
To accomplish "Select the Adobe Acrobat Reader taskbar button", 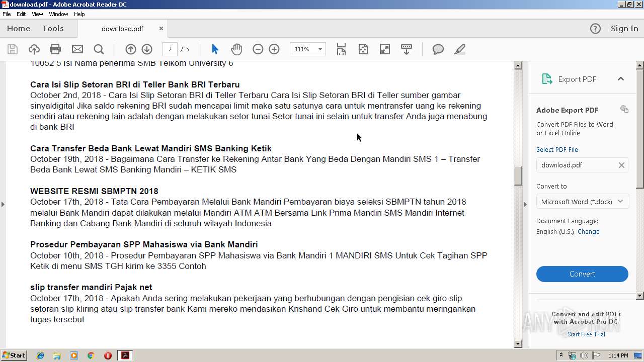I will tap(125, 355).
